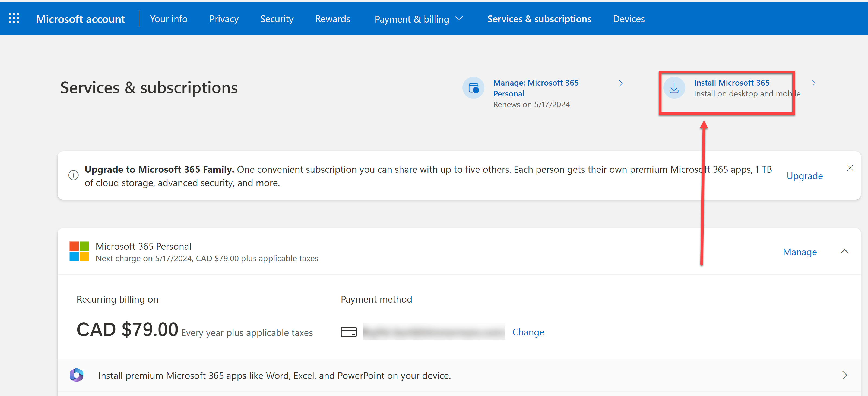Open the Privacy tab
The height and width of the screenshot is (396, 868).
224,19
